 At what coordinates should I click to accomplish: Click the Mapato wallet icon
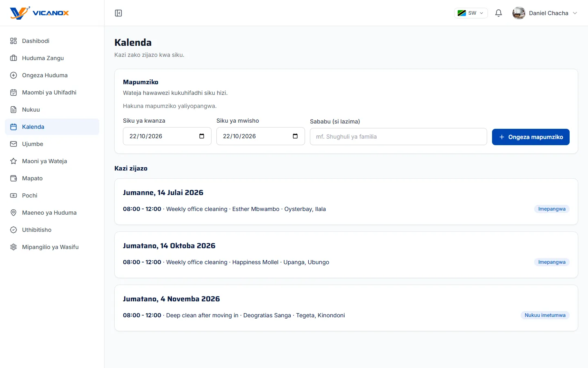tap(13, 178)
